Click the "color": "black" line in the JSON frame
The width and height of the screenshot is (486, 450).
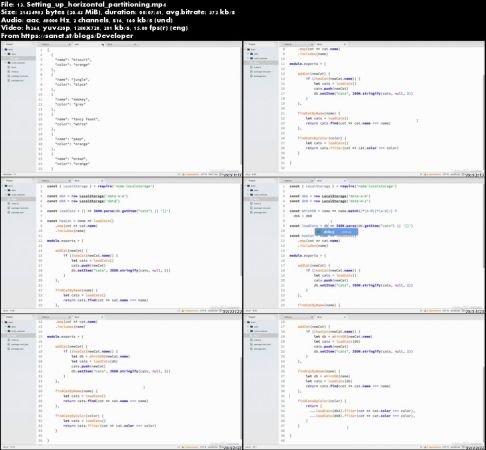71,85
